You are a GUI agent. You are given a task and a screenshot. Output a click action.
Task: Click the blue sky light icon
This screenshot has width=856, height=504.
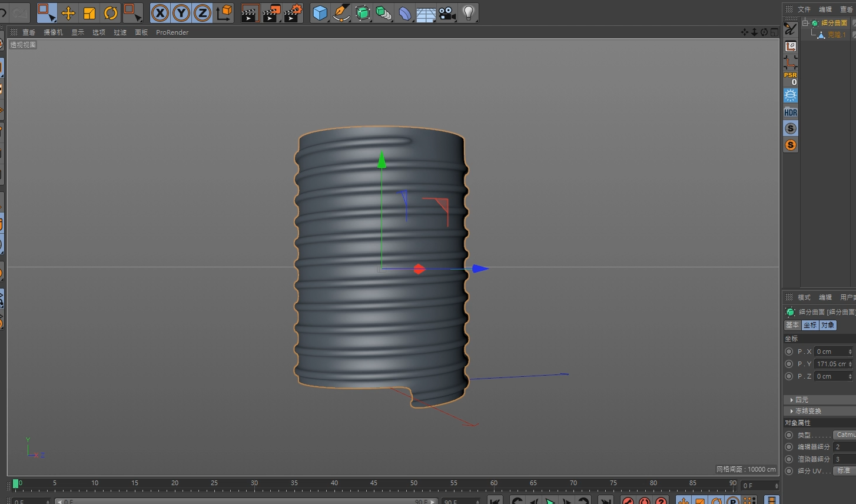click(791, 95)
